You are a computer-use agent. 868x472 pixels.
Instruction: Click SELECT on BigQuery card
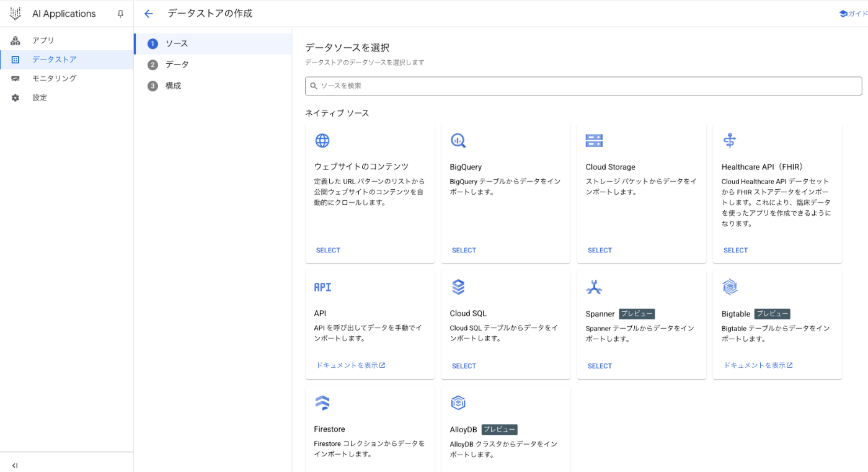pos(464,251)
